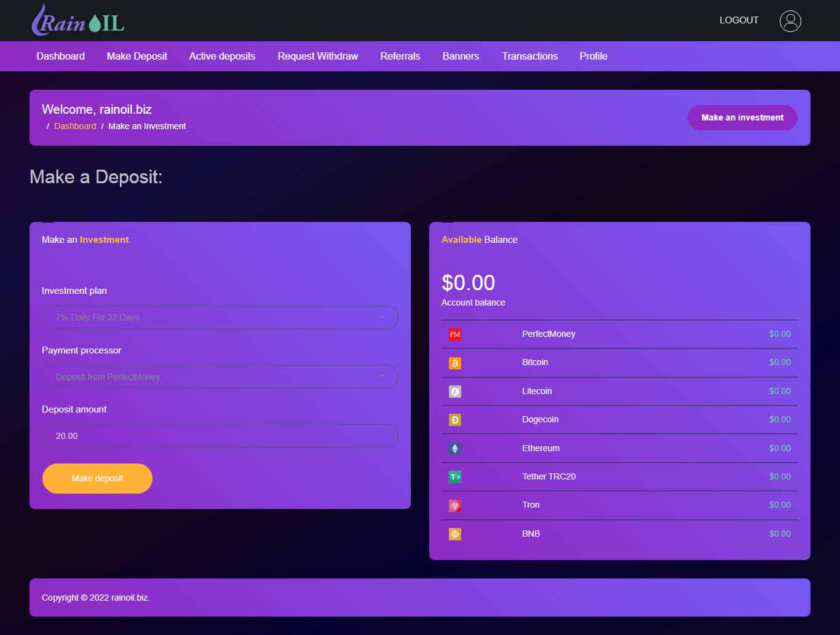Click the BNB coin icon
Viewport: 840px width, 635px height.
[x=455, y=534]
